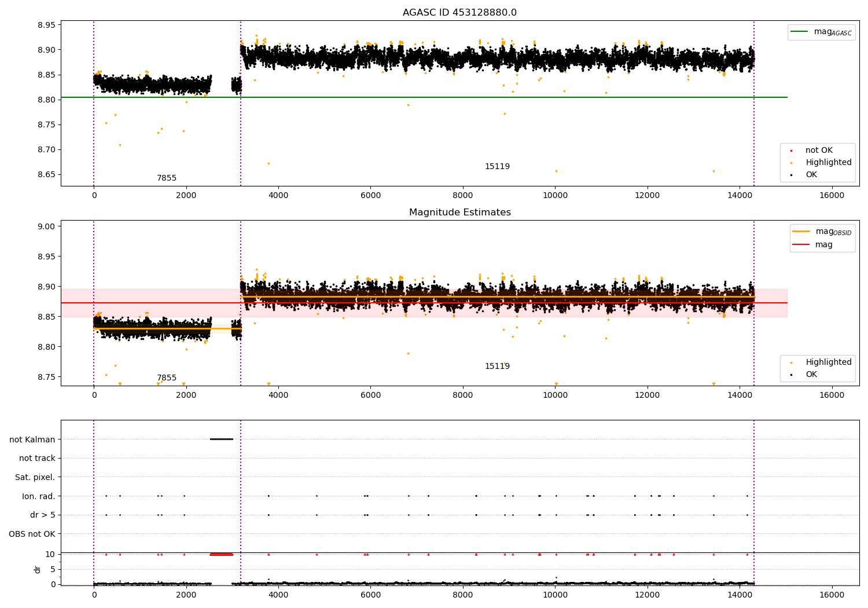This screenshot has height=608, width=868.
Task: Click the '7855' label in the top plot
Action: 167,178
